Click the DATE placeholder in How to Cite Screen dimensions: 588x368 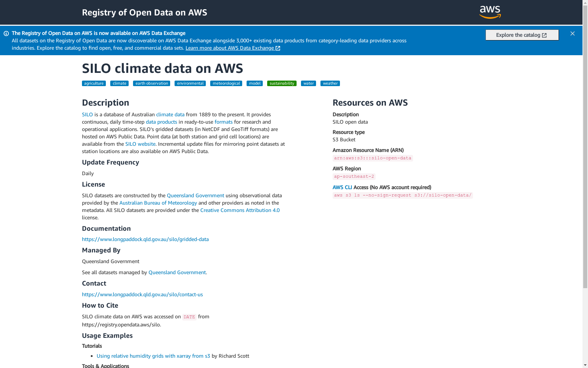189,317
